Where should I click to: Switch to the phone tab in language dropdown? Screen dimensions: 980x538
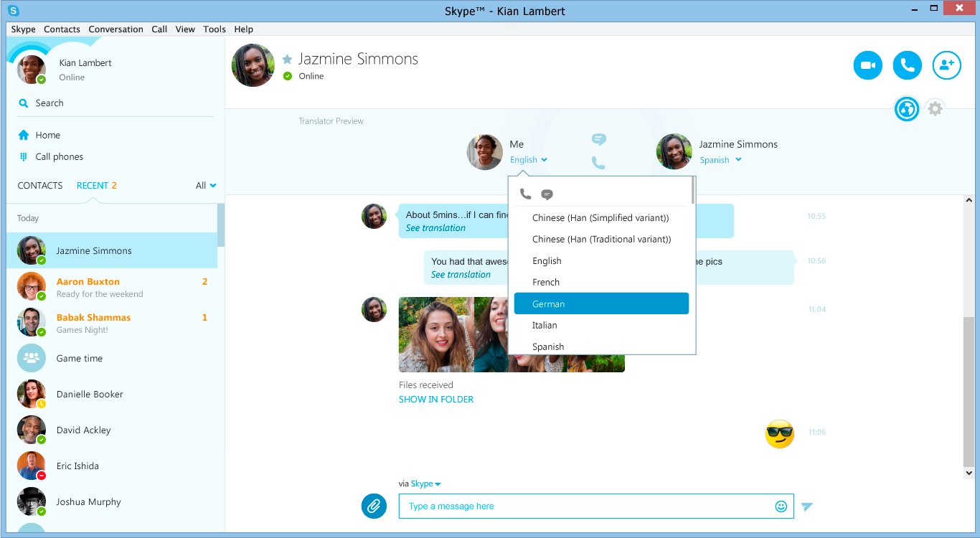[525, 194]
